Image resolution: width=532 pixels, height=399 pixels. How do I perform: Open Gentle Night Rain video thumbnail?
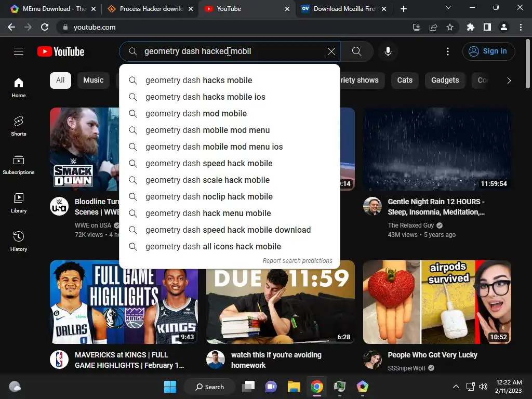[437, 149]
